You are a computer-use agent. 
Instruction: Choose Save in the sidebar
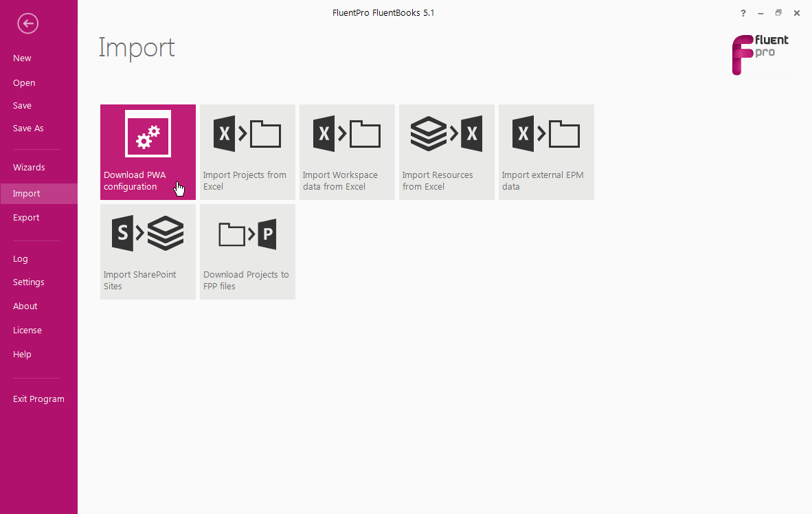[x=22, y=106]
